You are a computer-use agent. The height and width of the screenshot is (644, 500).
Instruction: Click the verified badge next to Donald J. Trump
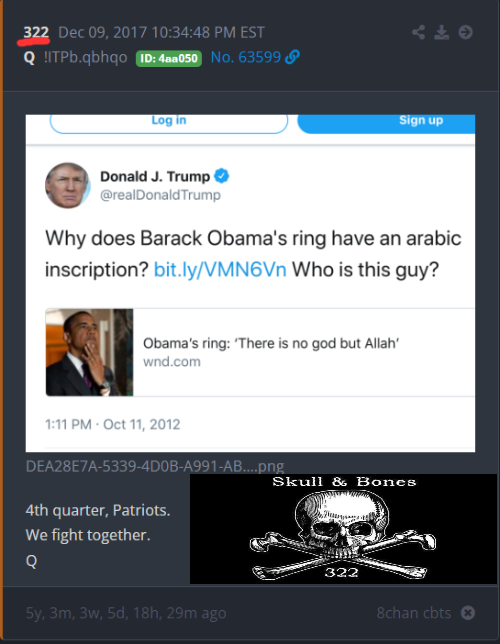coord(222,176)
